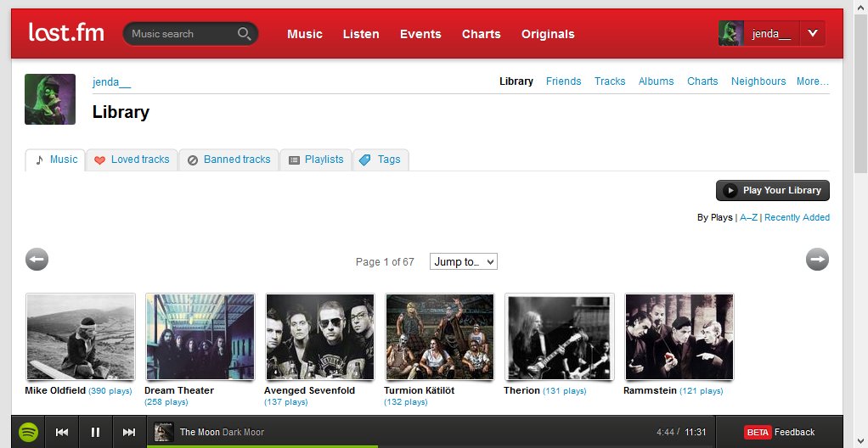Open the Music menu in header
The image size is (868, 448).
click(304, 34)
